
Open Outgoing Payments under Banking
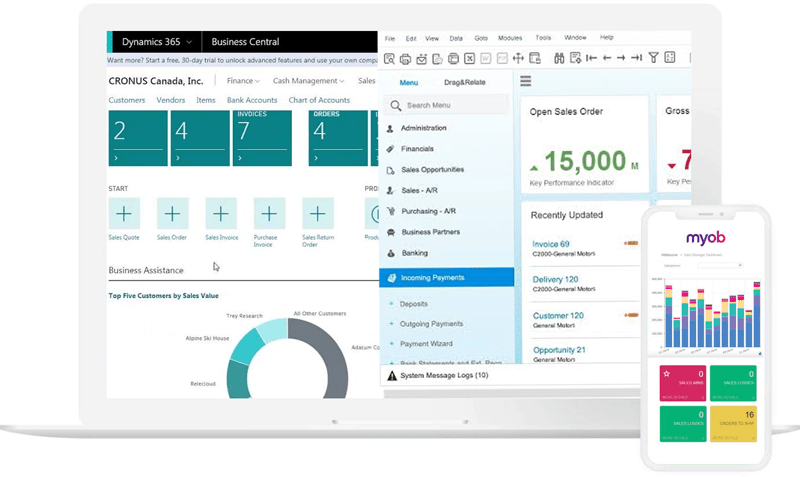[x=431, y=324]
